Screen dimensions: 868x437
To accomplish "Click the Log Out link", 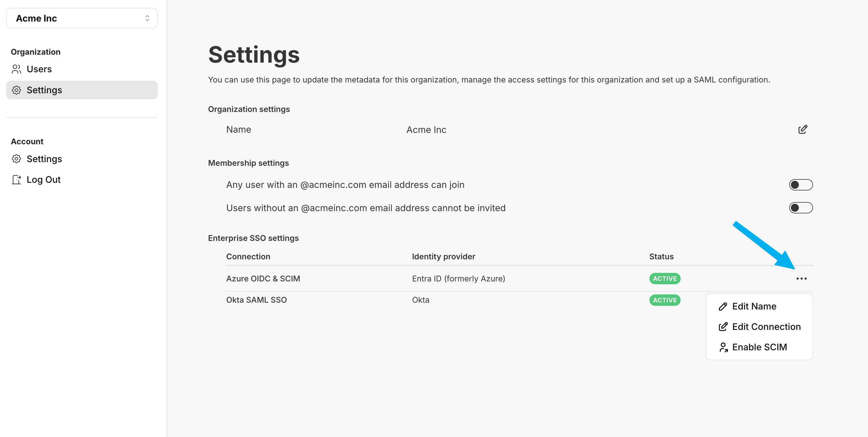I will (x=43, y=180).
